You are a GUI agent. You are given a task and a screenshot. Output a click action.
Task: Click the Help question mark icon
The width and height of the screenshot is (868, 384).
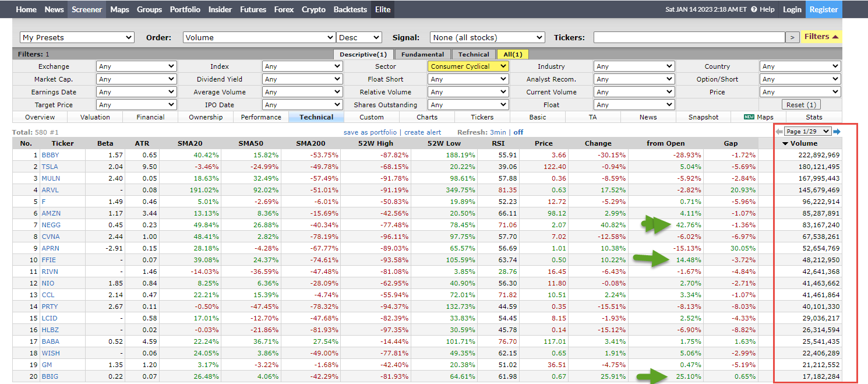[x=754, y=9]
